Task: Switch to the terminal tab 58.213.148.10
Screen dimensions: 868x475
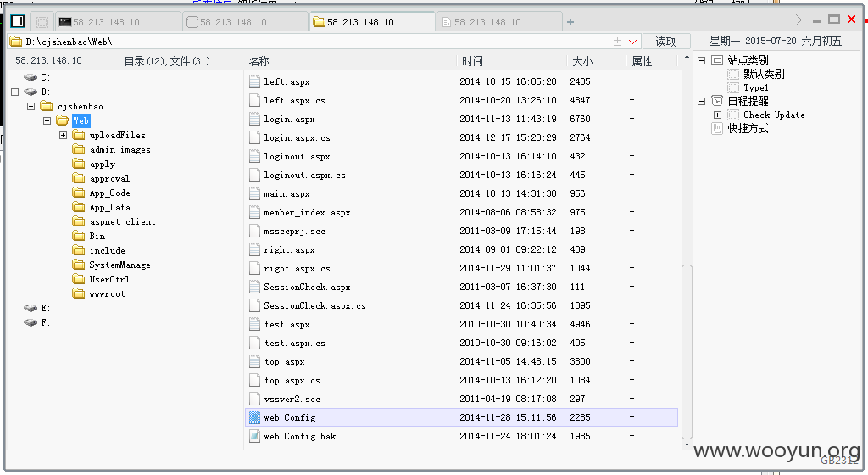Action: click(x=118, y=22)
